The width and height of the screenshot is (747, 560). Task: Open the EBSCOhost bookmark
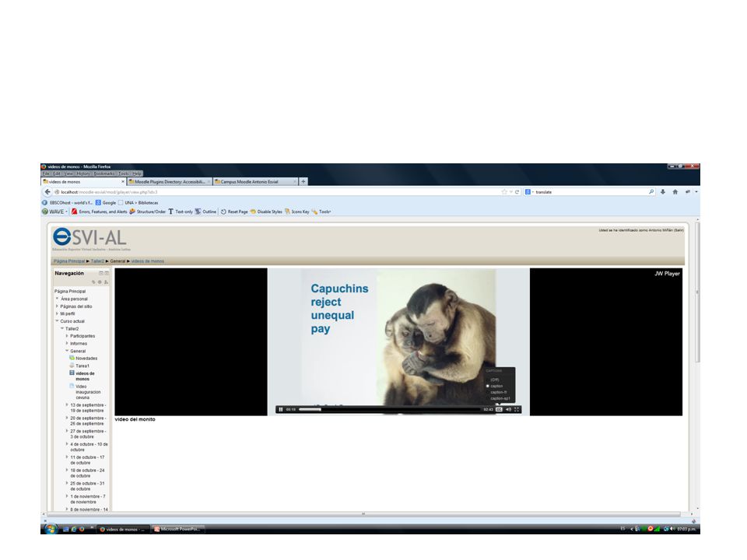[67, 202]
